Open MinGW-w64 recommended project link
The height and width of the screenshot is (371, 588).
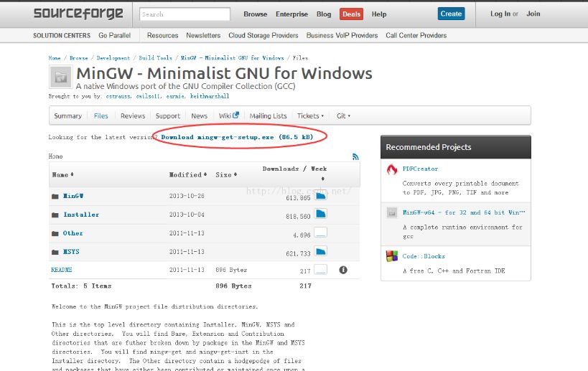(464, 212)
